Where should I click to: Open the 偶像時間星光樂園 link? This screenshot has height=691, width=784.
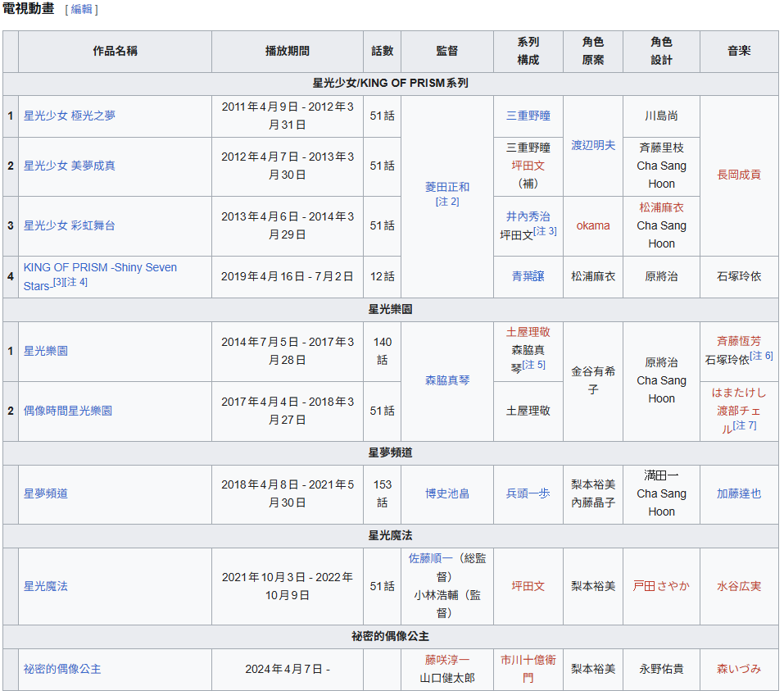(67, 411)
